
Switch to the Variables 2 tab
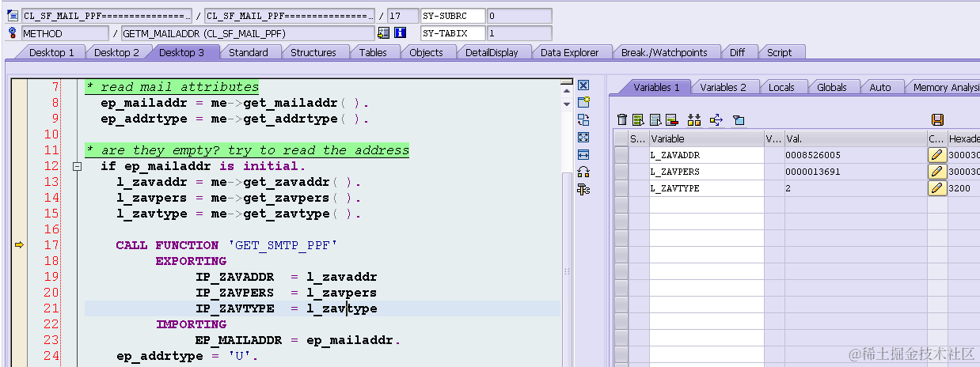click(x=723, y=87)
